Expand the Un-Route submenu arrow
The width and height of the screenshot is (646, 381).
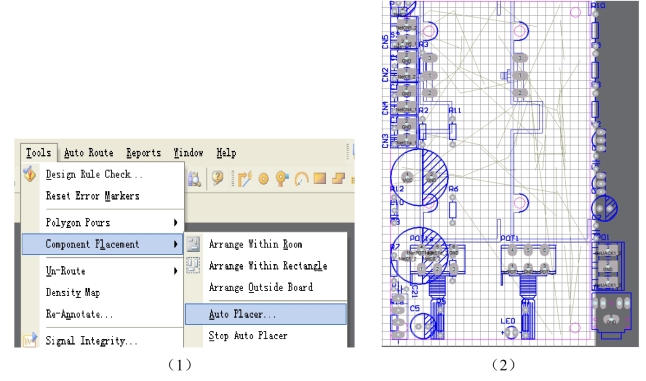coord(176,271)
